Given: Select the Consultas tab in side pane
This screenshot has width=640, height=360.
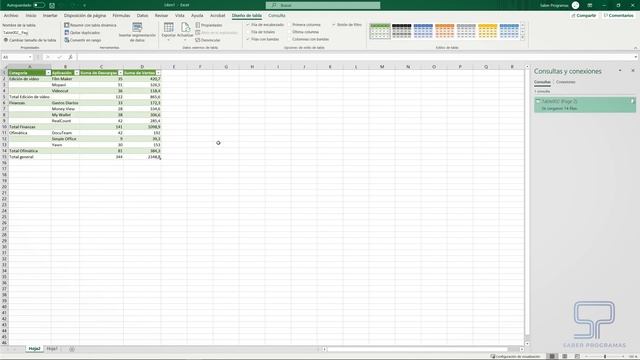Looking at the screenshot, I should click(x=542, y=82).
